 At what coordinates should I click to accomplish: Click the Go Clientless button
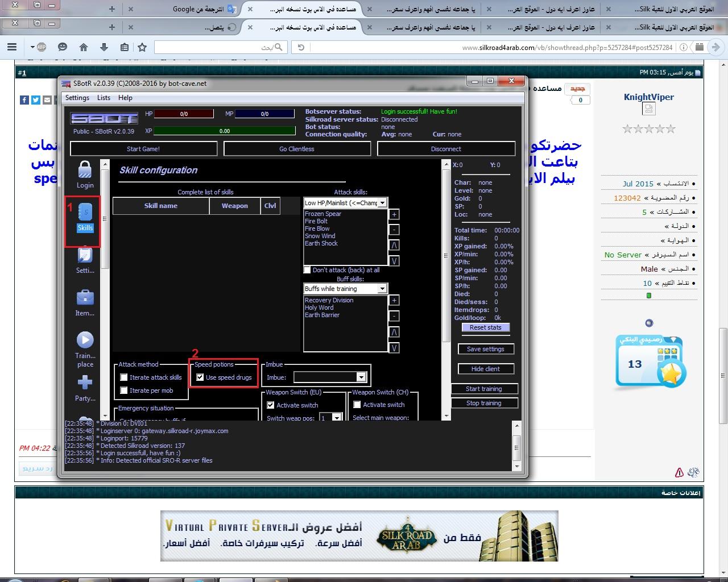point(297,149)
